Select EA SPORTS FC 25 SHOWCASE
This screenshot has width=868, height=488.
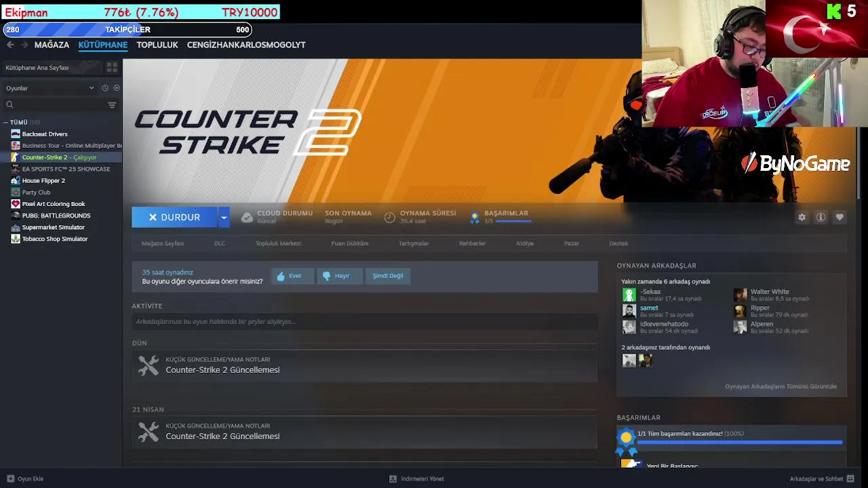click(61, 169)
